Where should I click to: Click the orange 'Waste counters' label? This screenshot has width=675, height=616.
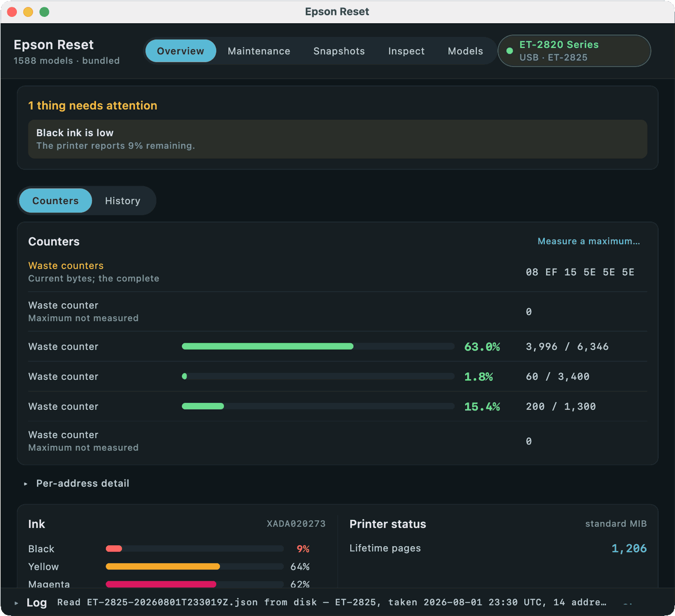66,266
